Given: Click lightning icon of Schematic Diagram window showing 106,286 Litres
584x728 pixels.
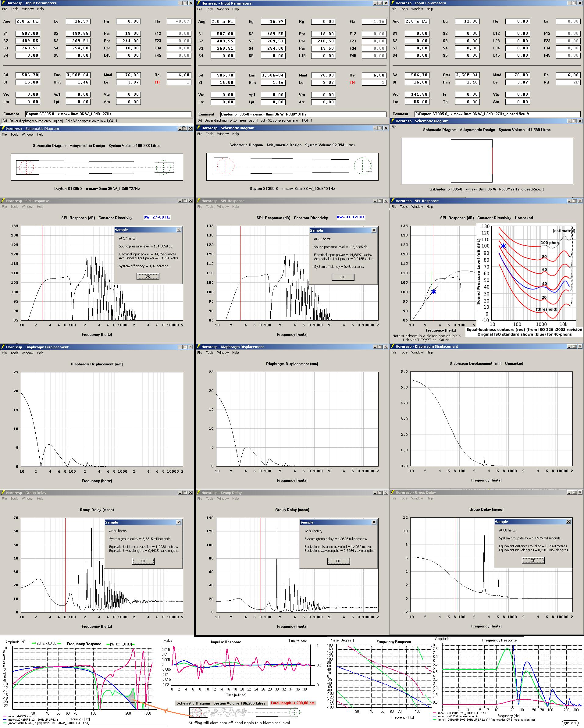Looking at the screenshot, I should coord(3,129).
